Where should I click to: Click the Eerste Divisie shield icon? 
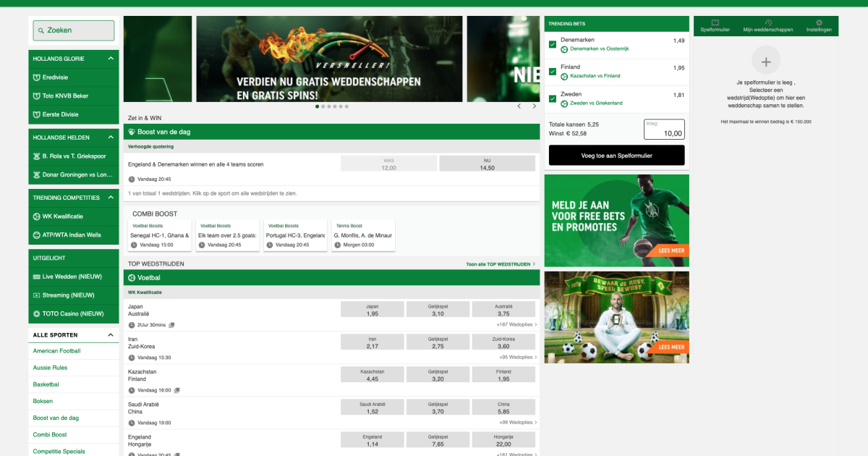click(37, 114)
